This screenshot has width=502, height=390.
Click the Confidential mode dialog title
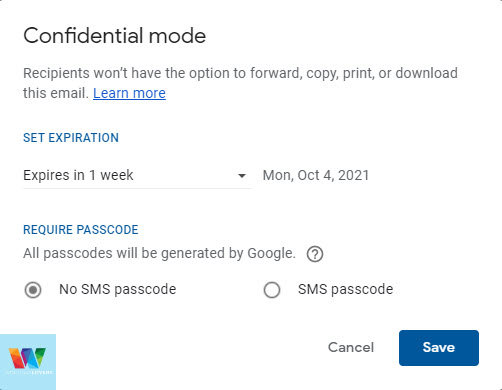tap(114, 36)
